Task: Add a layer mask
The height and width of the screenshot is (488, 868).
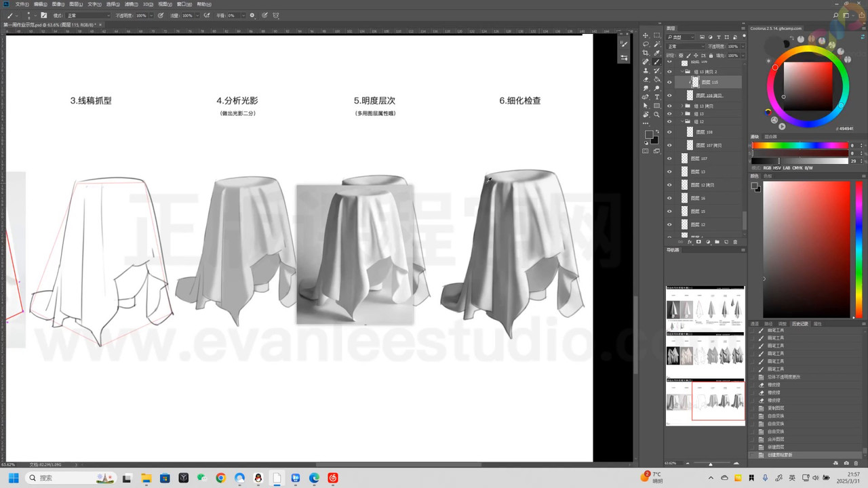Action: point(698,242)
